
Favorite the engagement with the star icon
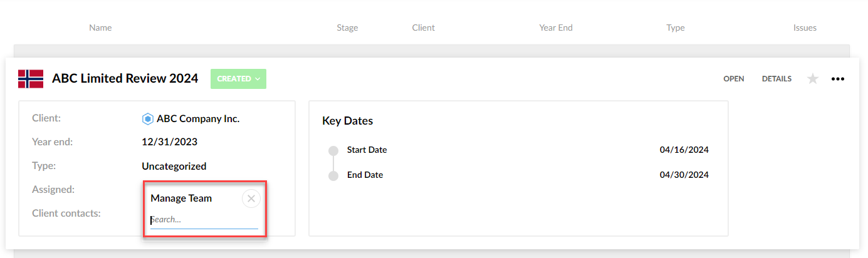tap(813, 79)
